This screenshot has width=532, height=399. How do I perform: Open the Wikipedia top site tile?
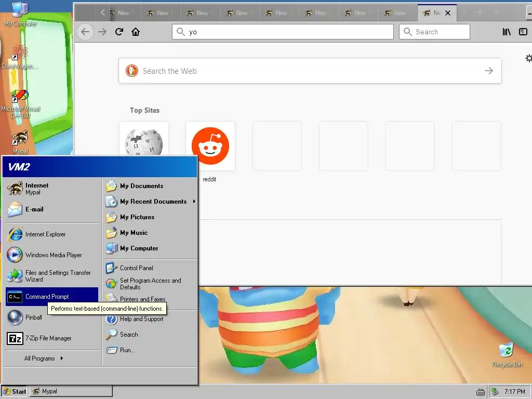coord(144,138)
